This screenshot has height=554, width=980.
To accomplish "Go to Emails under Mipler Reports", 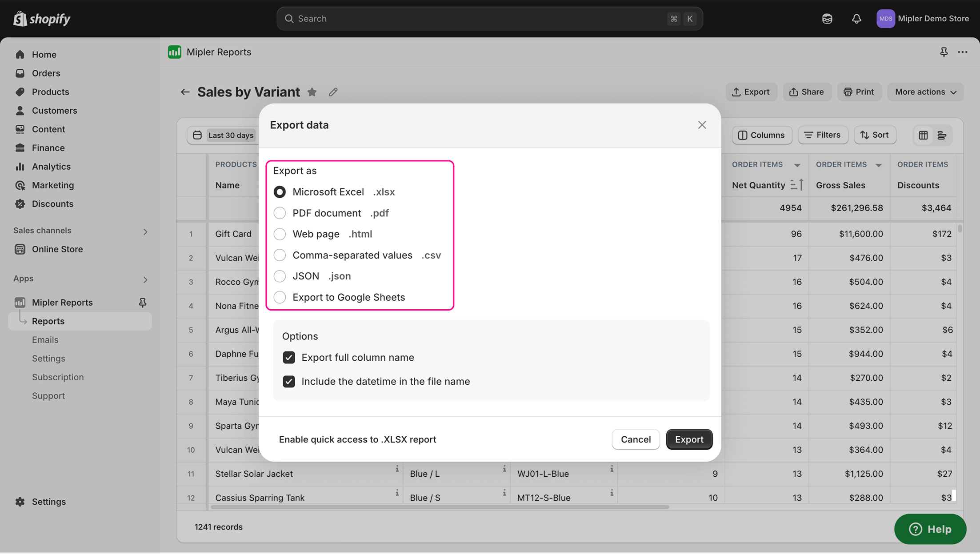I will tap(45, 340).
